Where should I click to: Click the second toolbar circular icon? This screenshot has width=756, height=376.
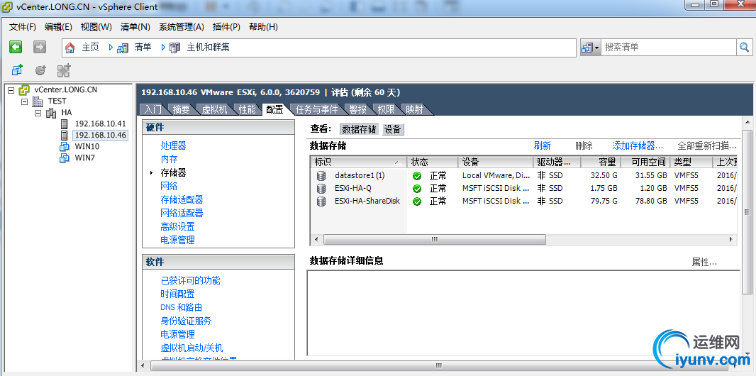point(40,70)
